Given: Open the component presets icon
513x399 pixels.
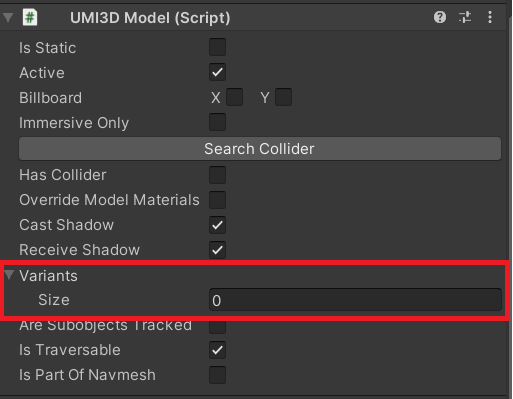Looking at the screenshot, I should point(465,17).
